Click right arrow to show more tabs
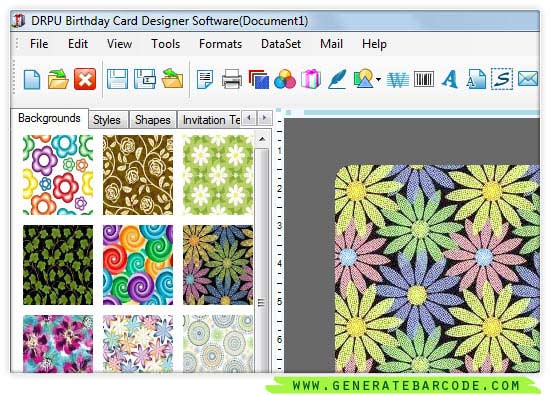This screenshot has width=550, height=395. [x=265, y=118]
